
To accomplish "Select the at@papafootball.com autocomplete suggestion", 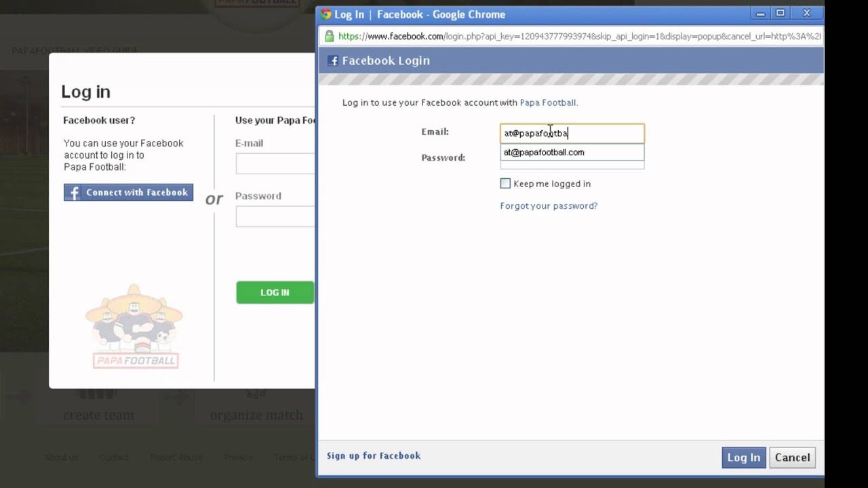I will point(572,152).
